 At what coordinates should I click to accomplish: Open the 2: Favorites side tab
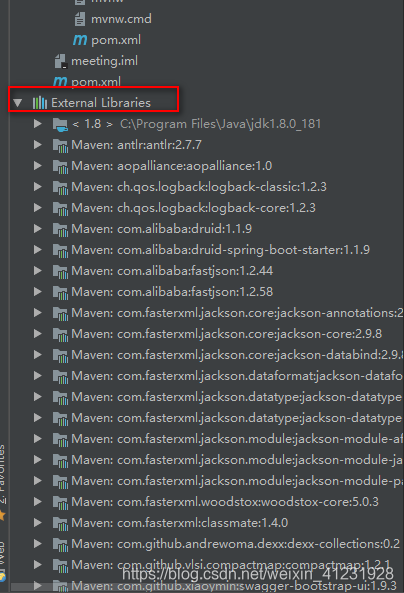2,475
